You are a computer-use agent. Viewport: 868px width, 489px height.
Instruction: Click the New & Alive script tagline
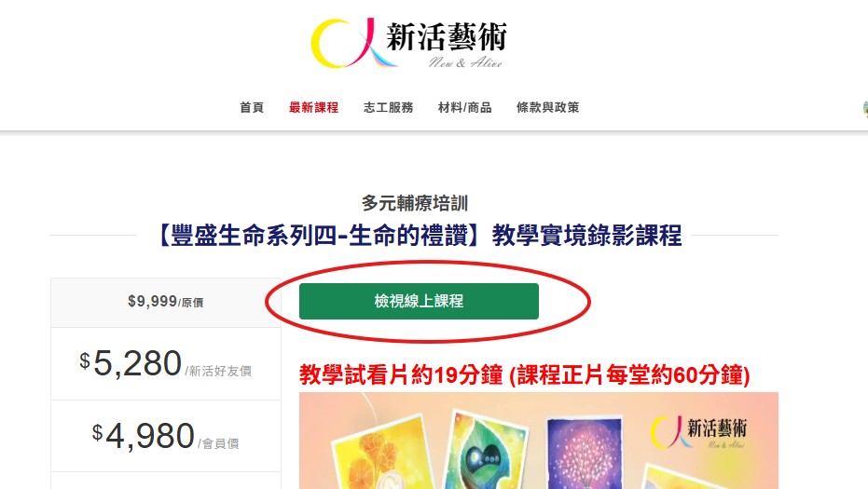point(465,62)
